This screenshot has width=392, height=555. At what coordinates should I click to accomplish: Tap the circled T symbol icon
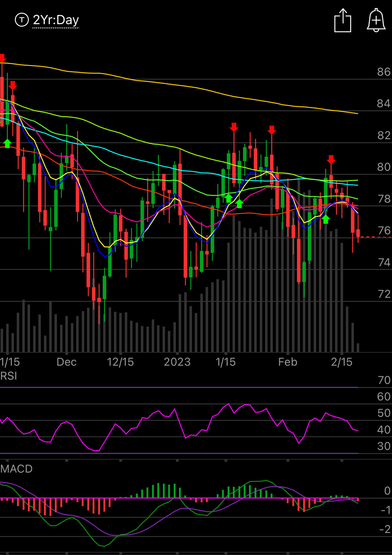tap(22, 20)
